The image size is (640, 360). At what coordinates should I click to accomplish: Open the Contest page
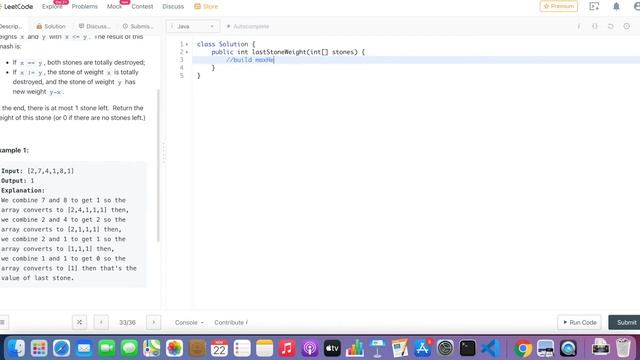pyautogui.click(x=142, y=6)
